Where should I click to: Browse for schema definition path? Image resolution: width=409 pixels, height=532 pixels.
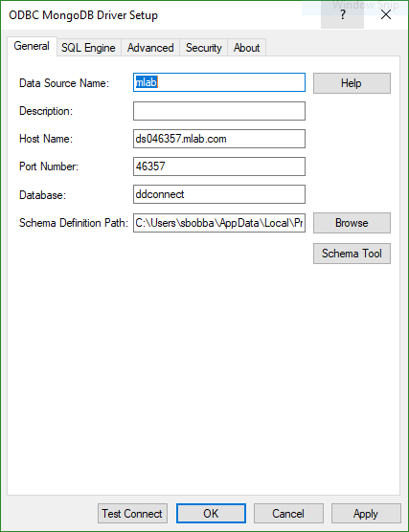352,223
